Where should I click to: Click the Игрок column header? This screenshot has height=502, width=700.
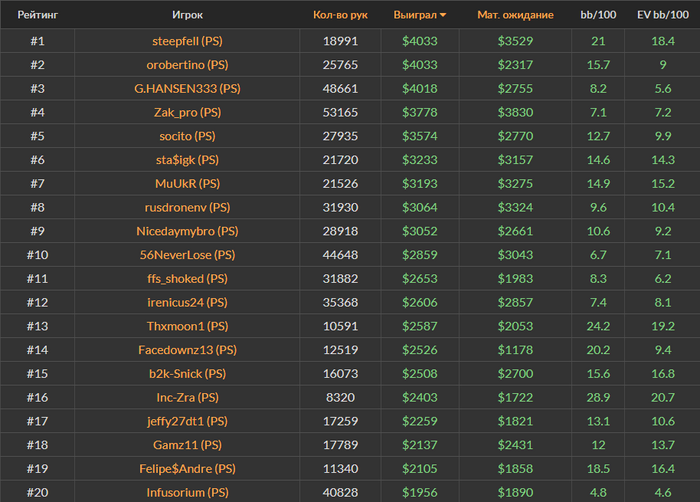[187, 15]
